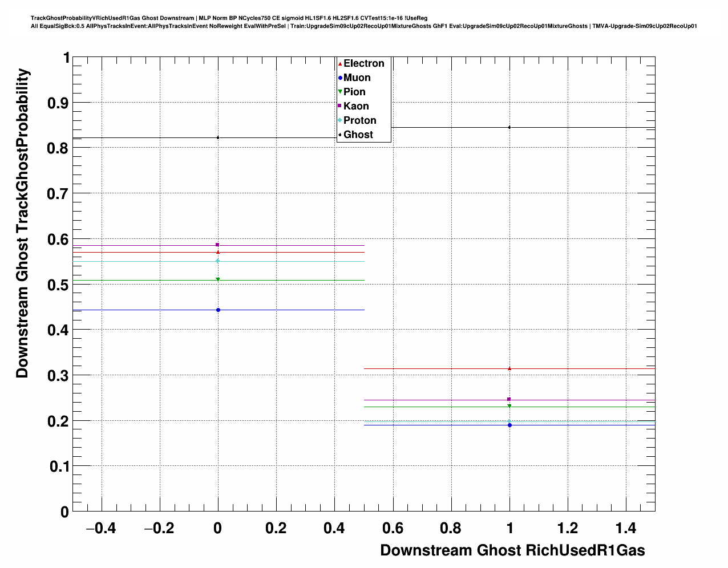728x568 pixels.
Task: Click x-axis label 0.6
Action: (393, 528)
